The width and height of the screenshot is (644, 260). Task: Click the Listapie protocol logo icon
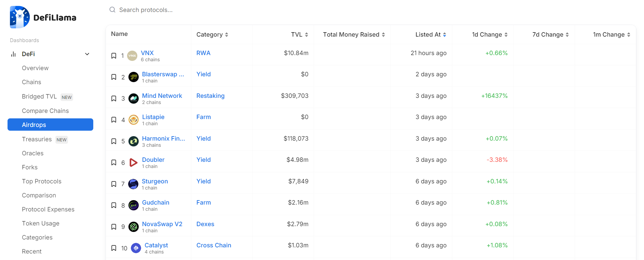click(x=134, y=120)
